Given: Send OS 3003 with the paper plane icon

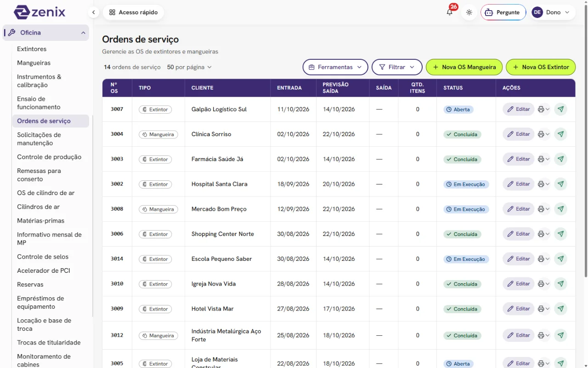Looking at the screenshot, I should tap(560, 159).
